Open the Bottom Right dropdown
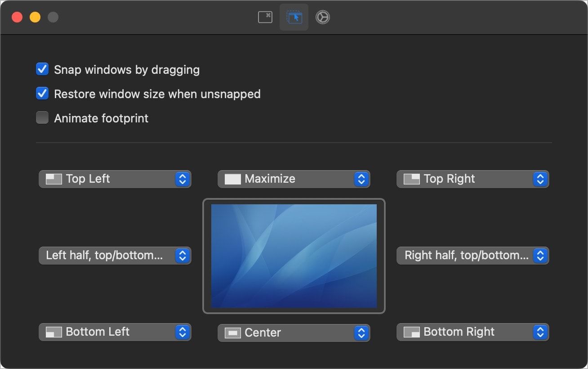The width and height of the screenshot is (588, 369). [540, 332]
